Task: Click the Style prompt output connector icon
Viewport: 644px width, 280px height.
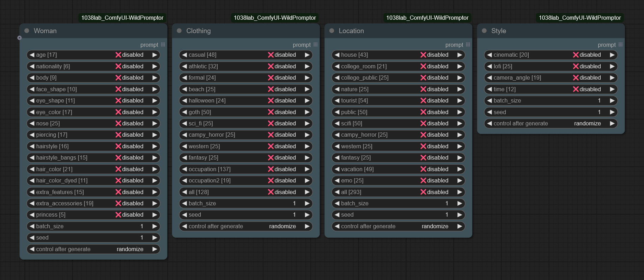Action: tap(620, 45)
